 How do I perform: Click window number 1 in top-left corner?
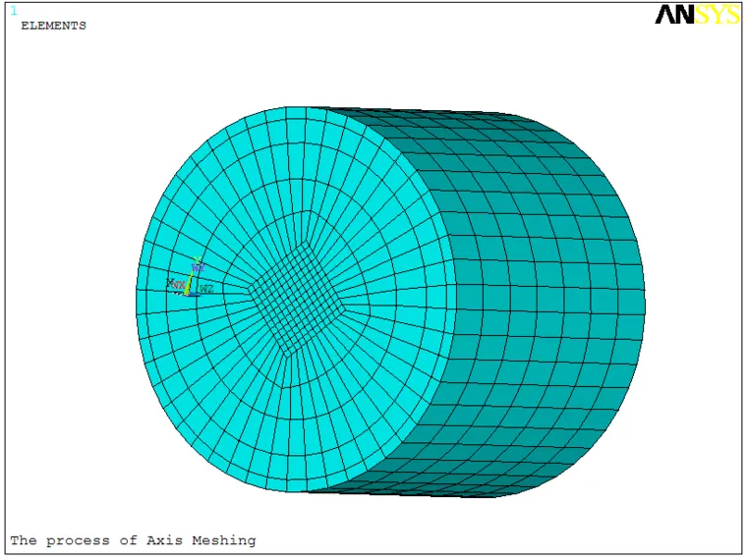(14, 11)
